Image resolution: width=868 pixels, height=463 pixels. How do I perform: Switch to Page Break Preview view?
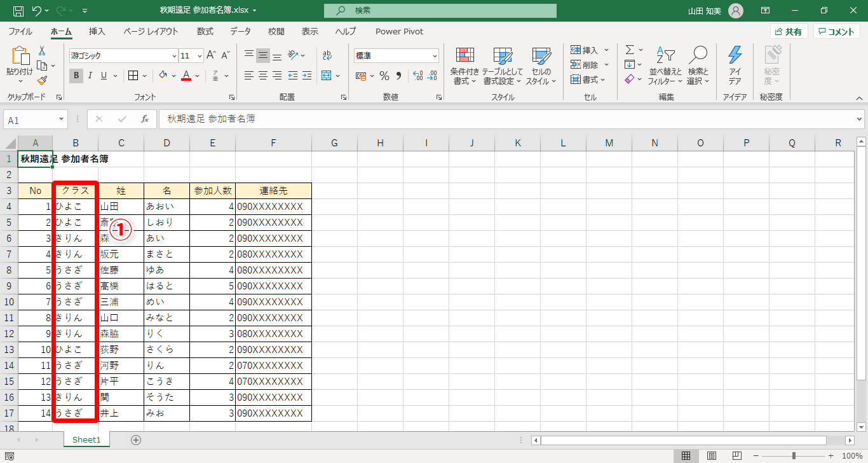click(x=736, y=455)
